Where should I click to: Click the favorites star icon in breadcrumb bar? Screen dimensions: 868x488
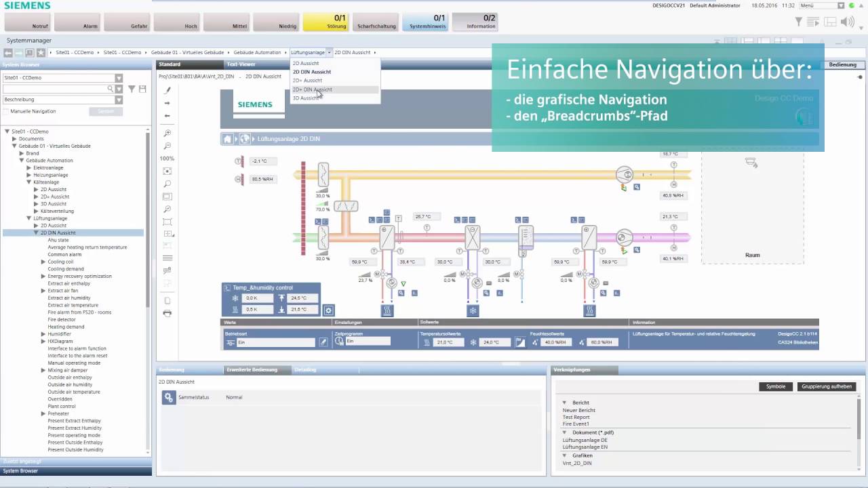click(x=41, y=52)
